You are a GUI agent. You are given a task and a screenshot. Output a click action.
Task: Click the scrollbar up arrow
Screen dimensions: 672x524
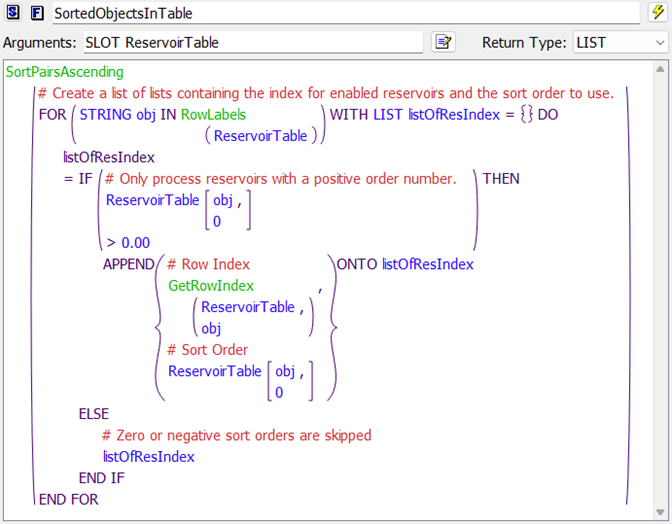(660, 71)
